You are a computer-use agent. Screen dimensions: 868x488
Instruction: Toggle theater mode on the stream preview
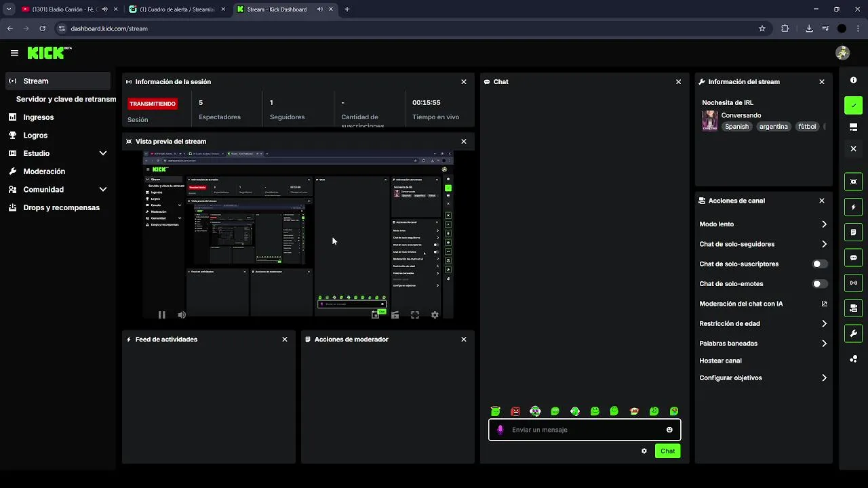click(395, 314)
